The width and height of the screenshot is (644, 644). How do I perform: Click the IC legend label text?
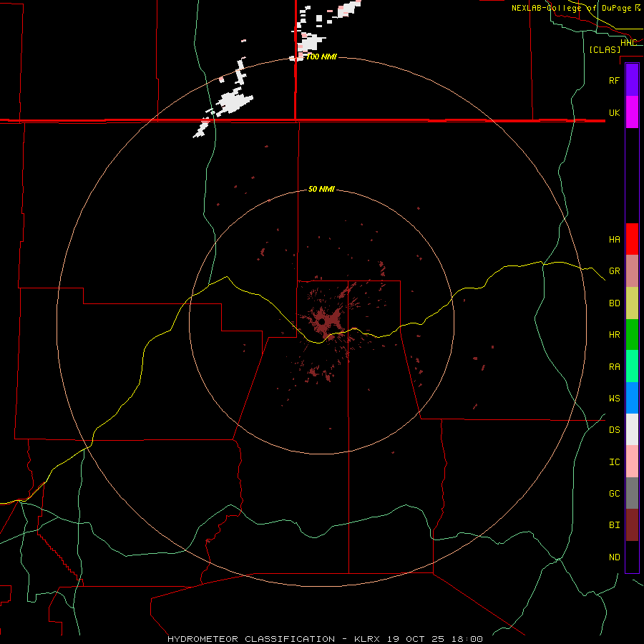coord(614,462)
